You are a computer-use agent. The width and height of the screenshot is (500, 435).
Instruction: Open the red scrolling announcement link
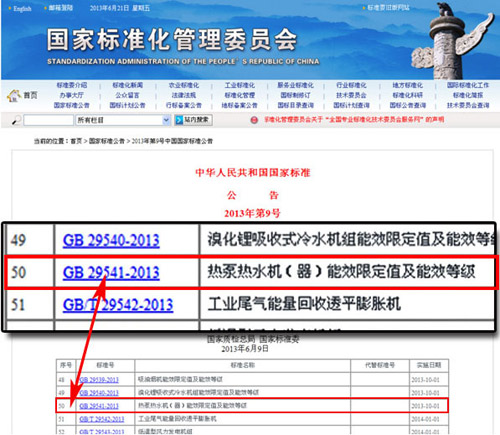(354, 119)
